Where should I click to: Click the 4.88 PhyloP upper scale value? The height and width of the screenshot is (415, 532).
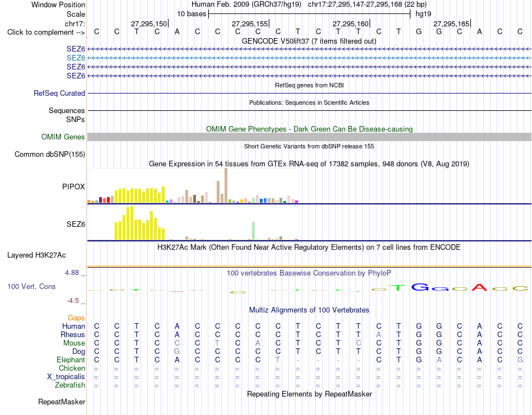click(x=72, y=273)
